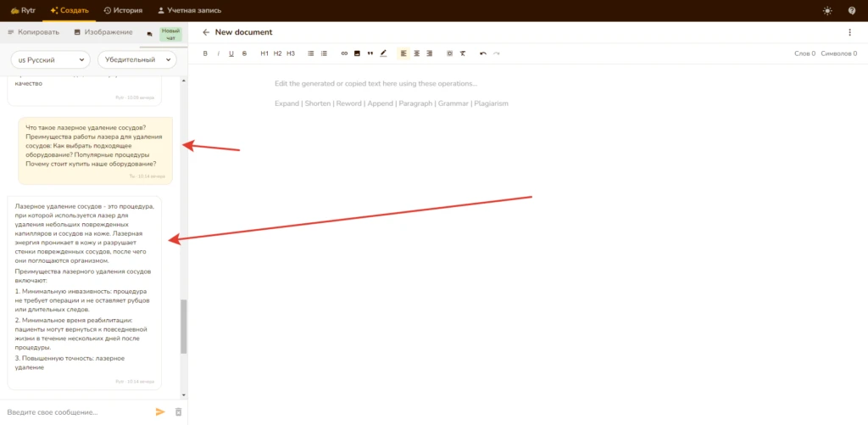Screen dimensions: 868x425
Task: Toggle underline formatting
Action: click(231, 53)
